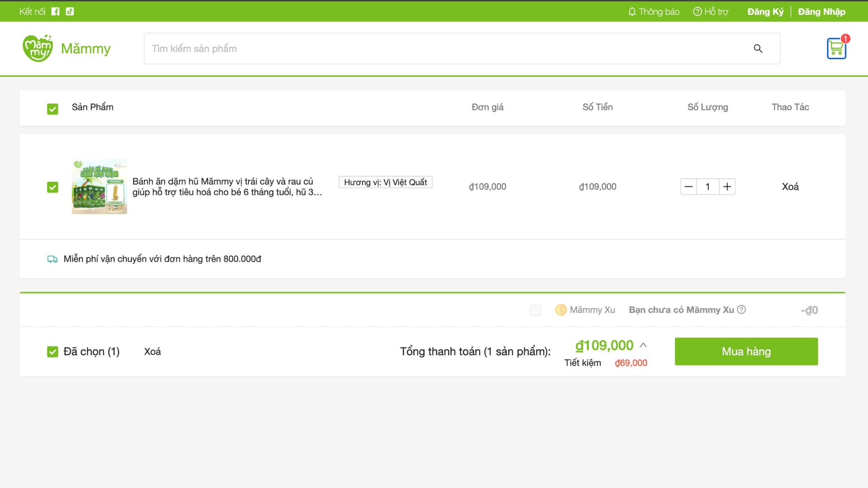
Task: Click the search magnifier icon
Action: click(x=758, y=49)
